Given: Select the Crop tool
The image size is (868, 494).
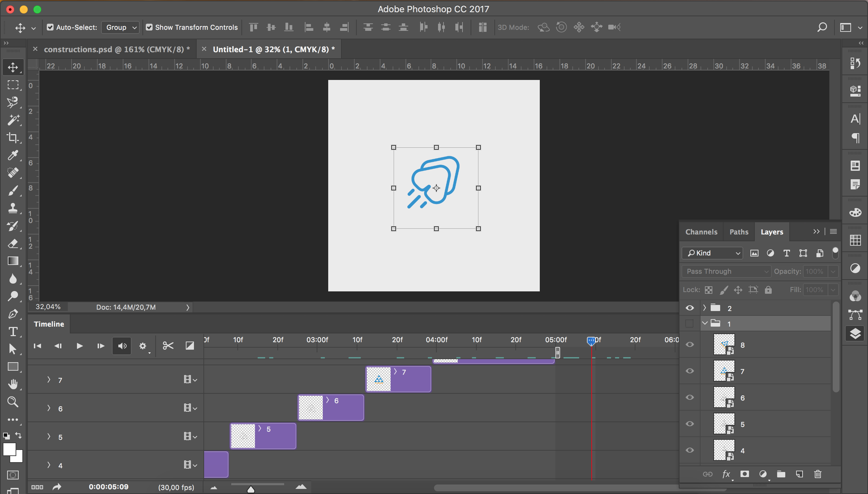Looking at the screenshot, I should (x=13, y=138).
